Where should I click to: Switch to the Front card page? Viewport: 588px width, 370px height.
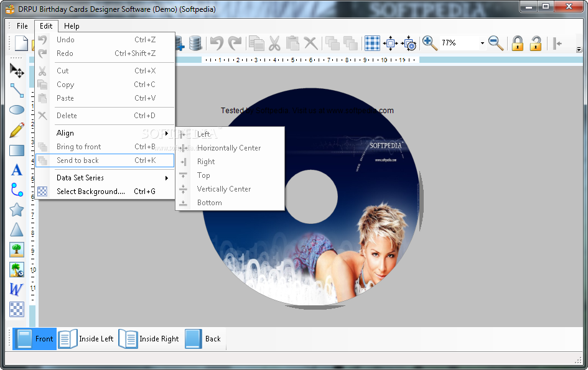[34, 339]
